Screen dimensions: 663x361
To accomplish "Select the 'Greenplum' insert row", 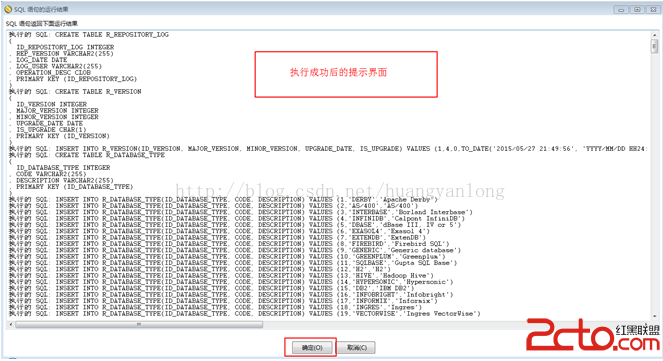I will tap(227, 257).
